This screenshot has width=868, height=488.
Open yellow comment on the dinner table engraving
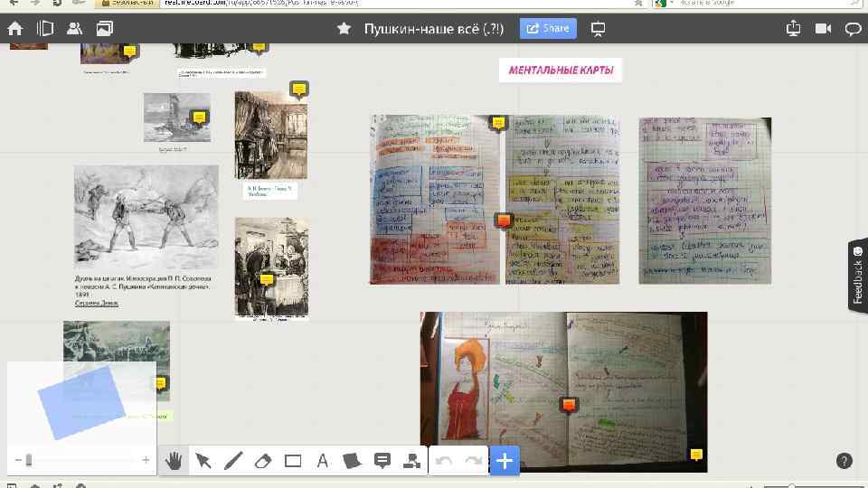point(267,279)
